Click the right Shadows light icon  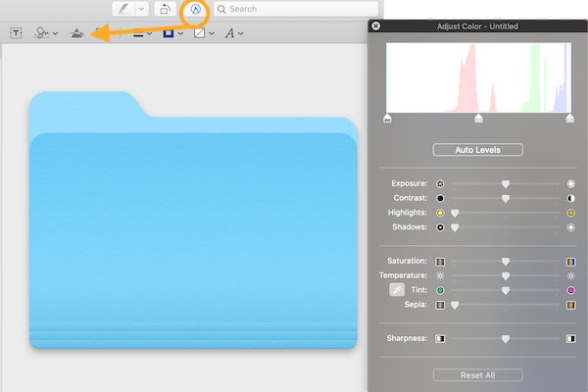pyautogui.click(x=570, y=227)
